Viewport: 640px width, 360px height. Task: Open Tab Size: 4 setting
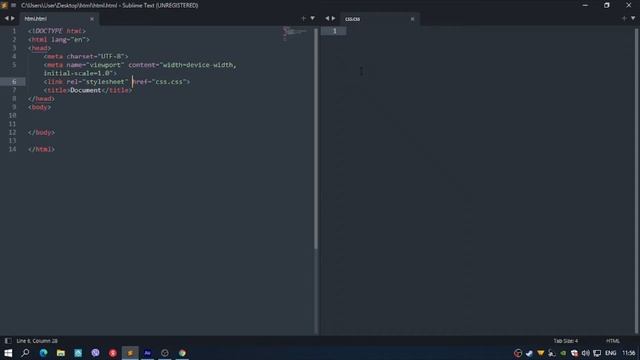coord(566,341)
